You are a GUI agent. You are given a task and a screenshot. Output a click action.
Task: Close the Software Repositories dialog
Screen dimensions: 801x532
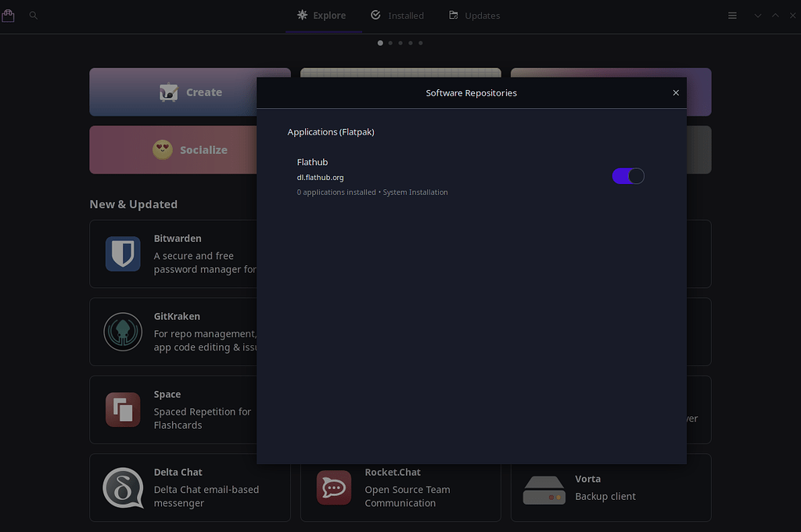coord(675,92)
